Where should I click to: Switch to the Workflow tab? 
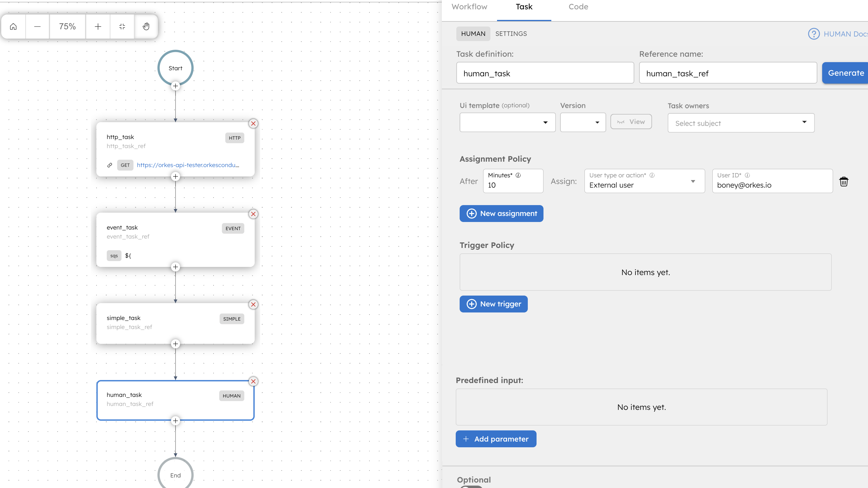(469, 7)
